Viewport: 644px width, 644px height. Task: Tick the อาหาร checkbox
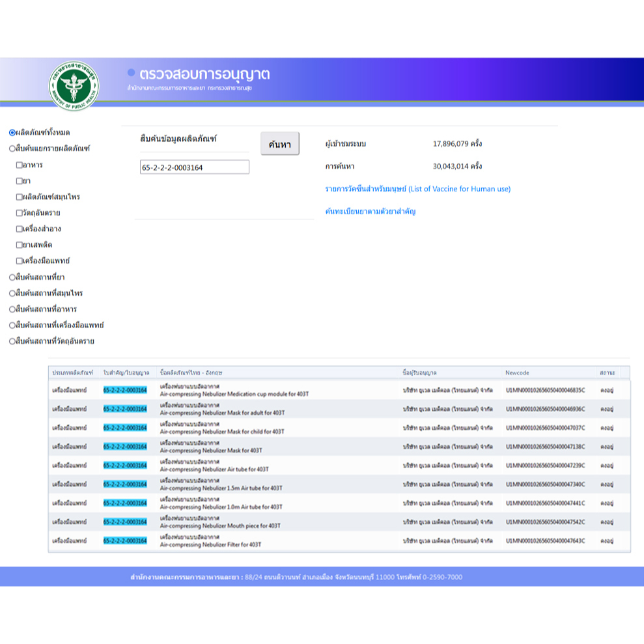[x=20, y=165]
